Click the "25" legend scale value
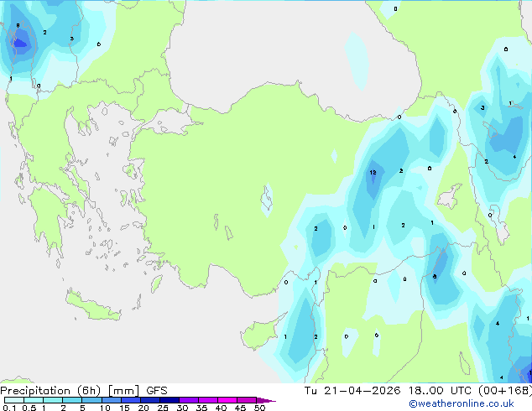This screenshot has height=411, width=532. 163,408
